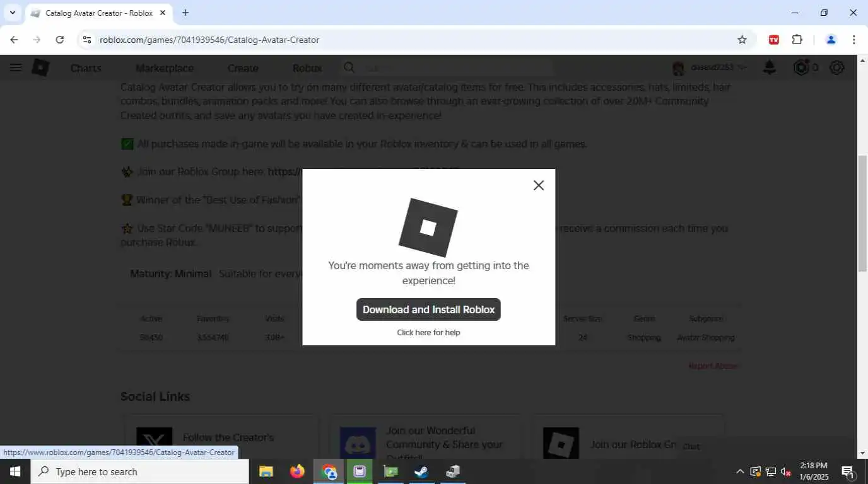The image size is (868, 484).
Task: Open the Create nav item
Action: click(x=243, y=68)
